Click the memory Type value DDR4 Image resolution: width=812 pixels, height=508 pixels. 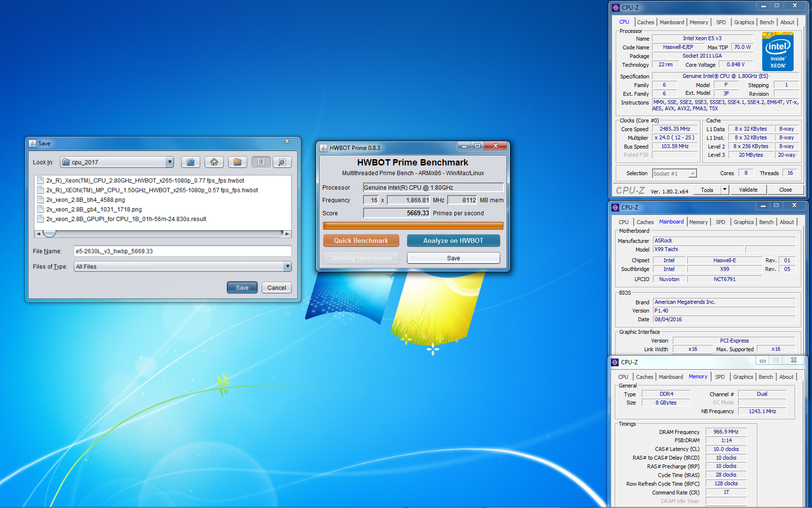pyautogui.click(x=667, y=394)
